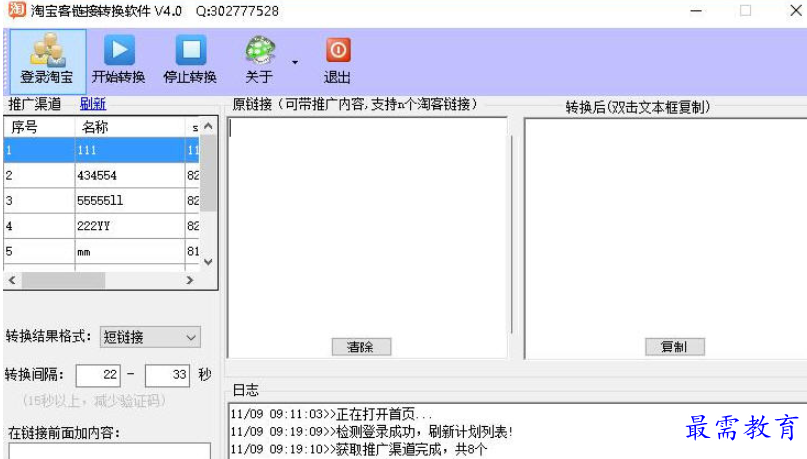The width and height of the screenshot is (807, 459).
Task: Start conversion with 开始转换 button
Action: [119, 60]
